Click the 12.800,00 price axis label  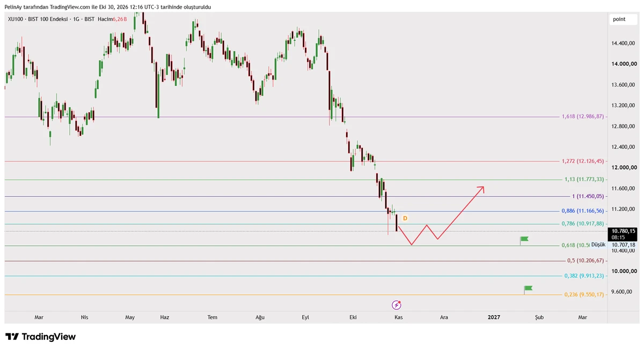[623, 126]
